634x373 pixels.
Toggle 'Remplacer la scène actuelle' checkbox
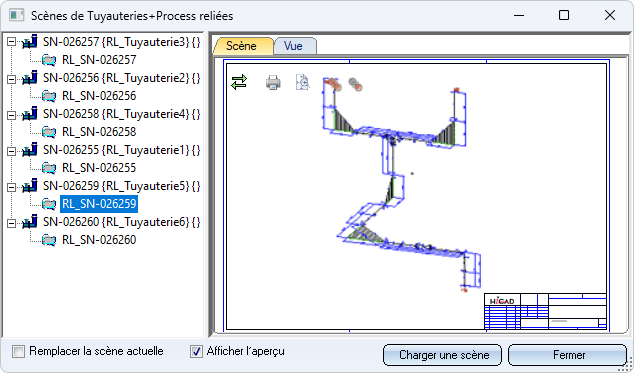click(19, 351)
